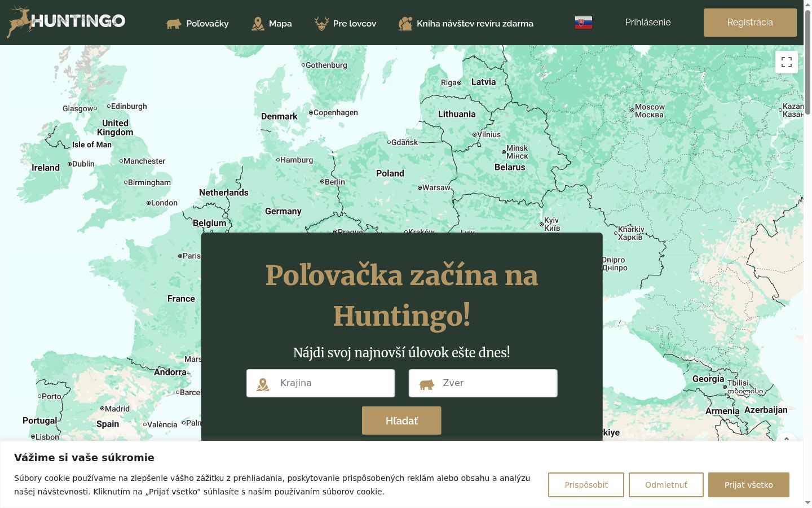Click the "Germany" label on the map
Screen dimensions: 812x508
click(283, 211)
